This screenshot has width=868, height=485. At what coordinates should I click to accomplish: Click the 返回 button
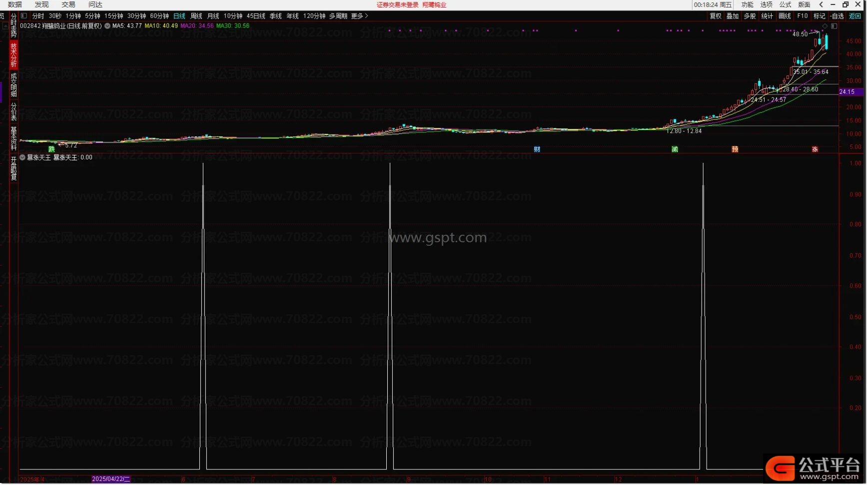pyautogui.click(x=855, y=16)
